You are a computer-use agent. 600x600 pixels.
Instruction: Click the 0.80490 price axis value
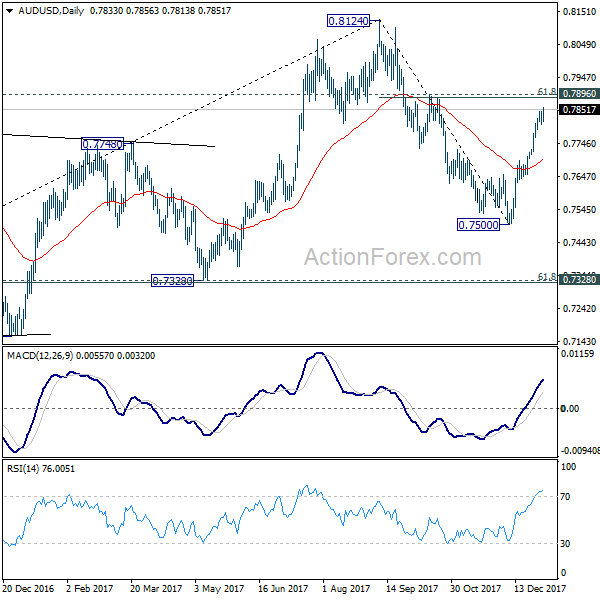click(579, 45)
